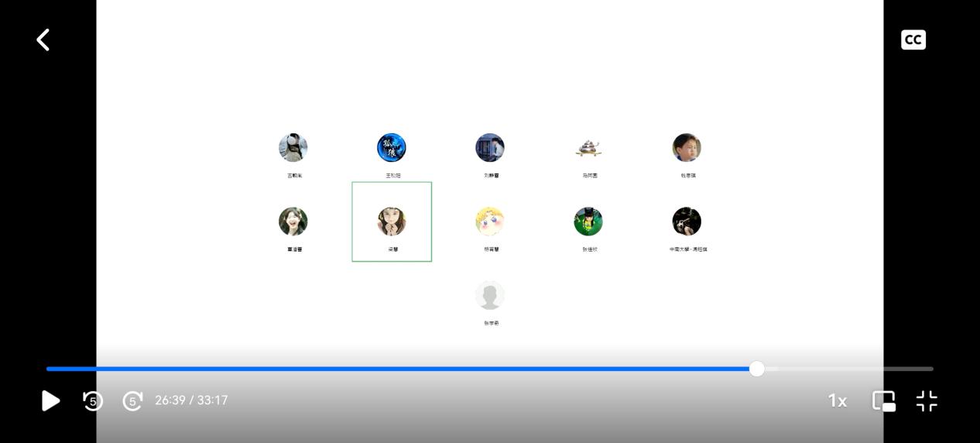Skip forward 5 seconds

pyautogui.click(x=132, y=400)
